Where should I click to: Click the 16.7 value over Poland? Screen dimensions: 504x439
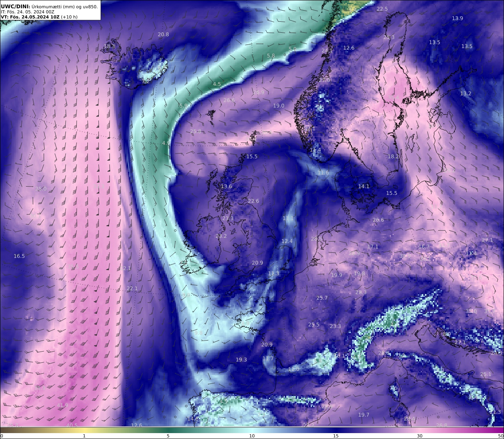pyautogui.click(x=424, y=247)
